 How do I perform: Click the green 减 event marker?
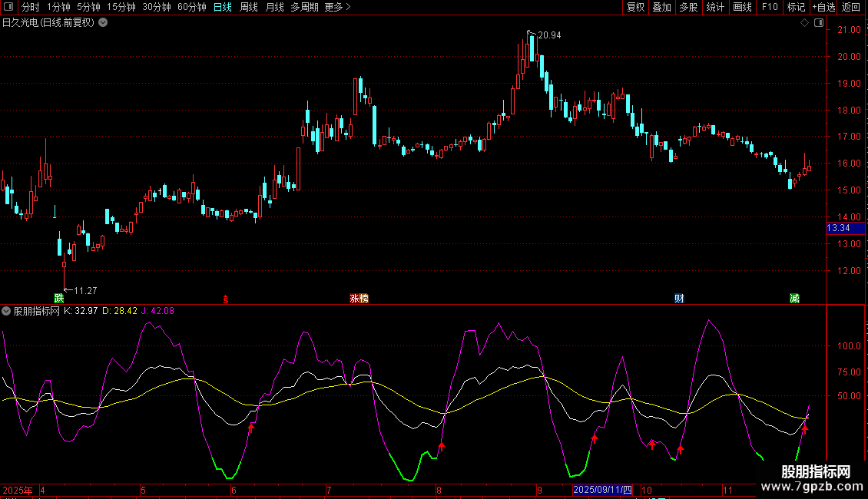[x=794, y=298]
